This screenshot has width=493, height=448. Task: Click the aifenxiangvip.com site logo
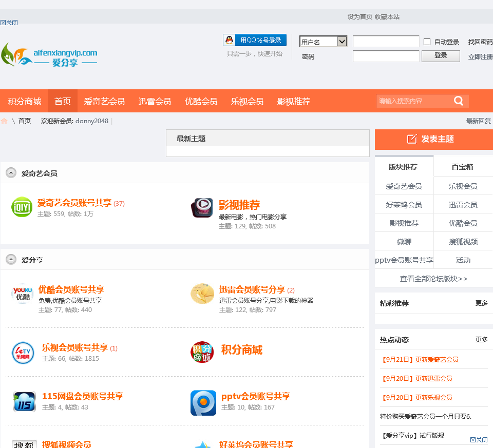click(49, 55)
